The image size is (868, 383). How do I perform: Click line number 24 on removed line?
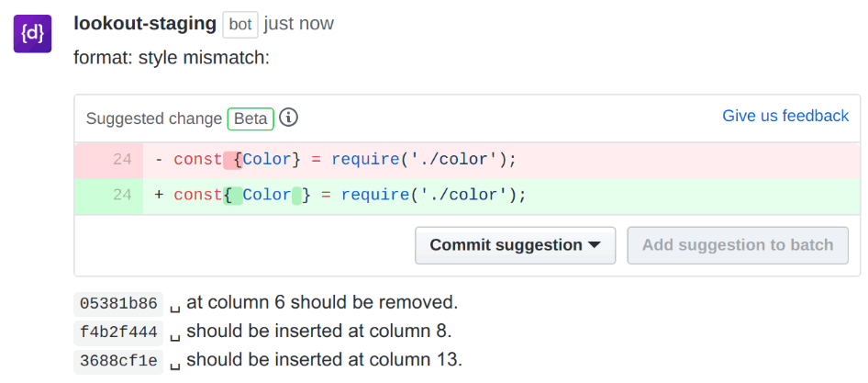[x=122, y=160]
